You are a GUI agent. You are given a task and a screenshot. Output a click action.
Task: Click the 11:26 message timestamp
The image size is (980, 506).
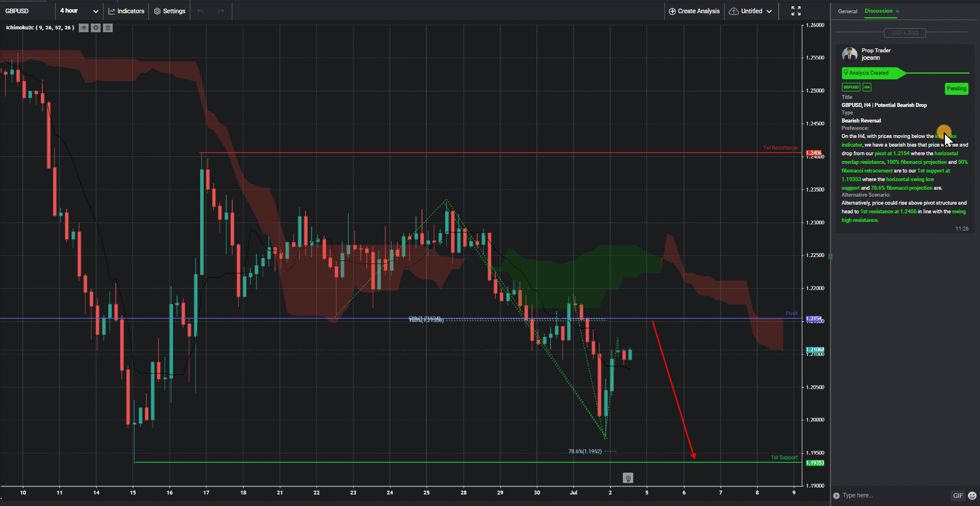(962, 228)
